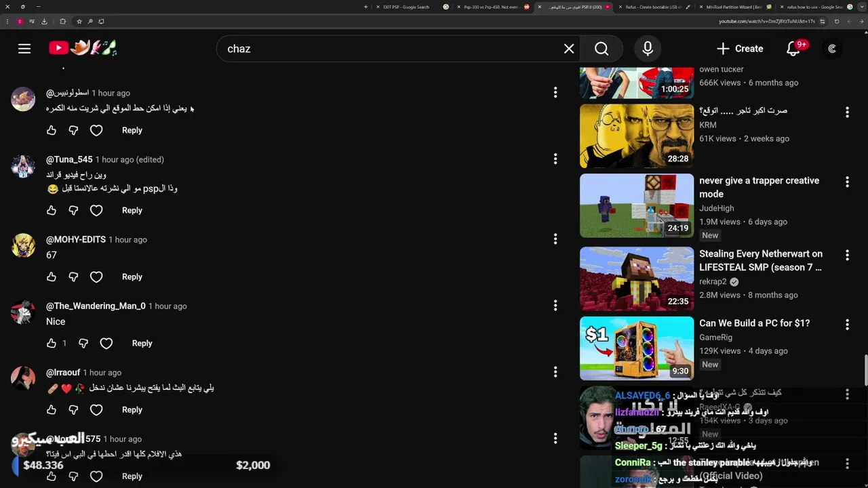The height and width of the screenshot is (488, 868).
Task: Heart the @MOHY-EDITS comment
Action: tap(96, 277)
